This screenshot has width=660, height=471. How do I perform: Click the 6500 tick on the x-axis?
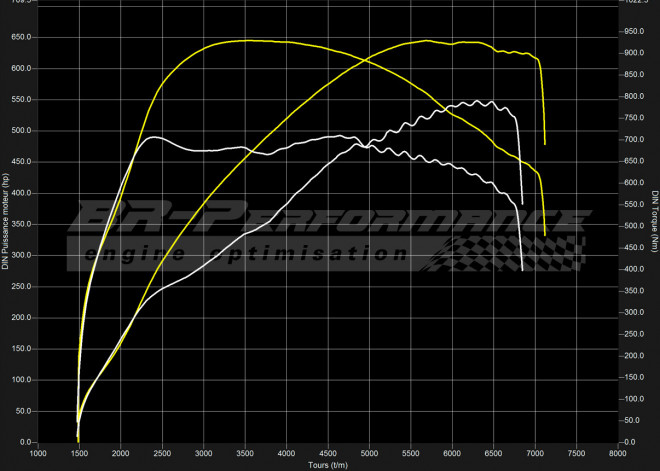(493, 453)
